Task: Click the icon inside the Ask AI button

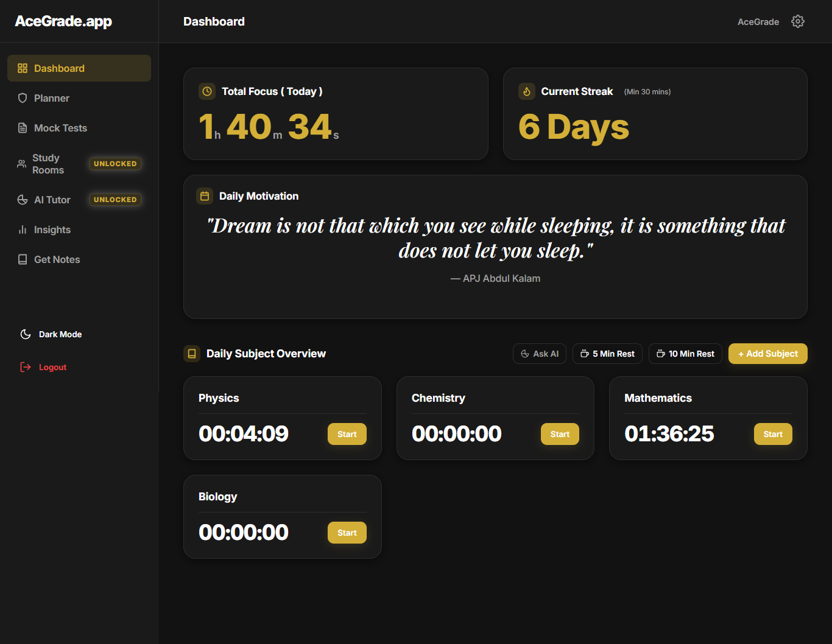Action: (525, 354)
